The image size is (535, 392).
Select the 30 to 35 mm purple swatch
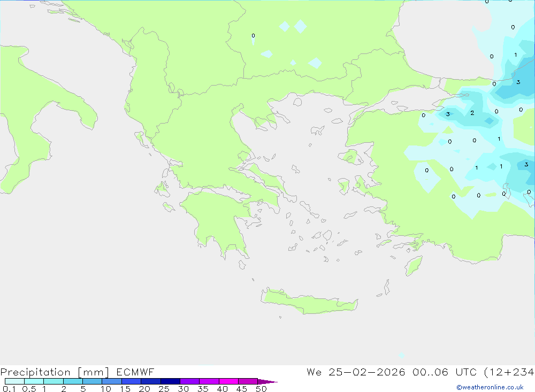coord(190,381)
